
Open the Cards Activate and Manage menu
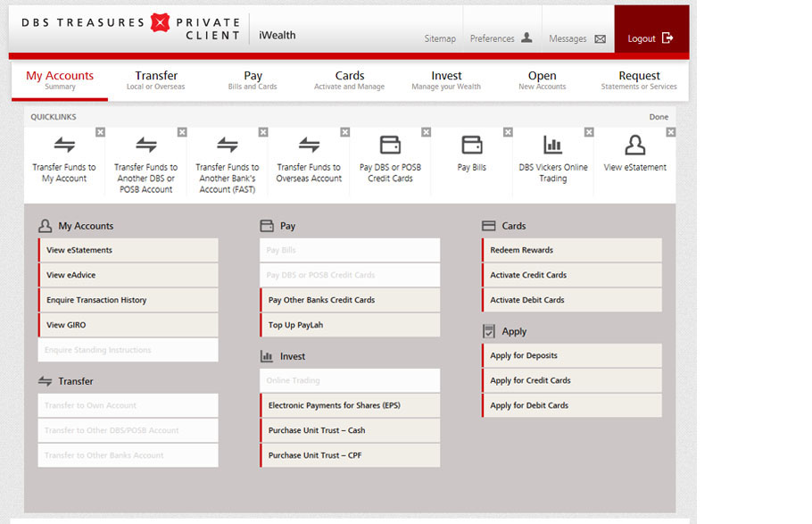350,80
